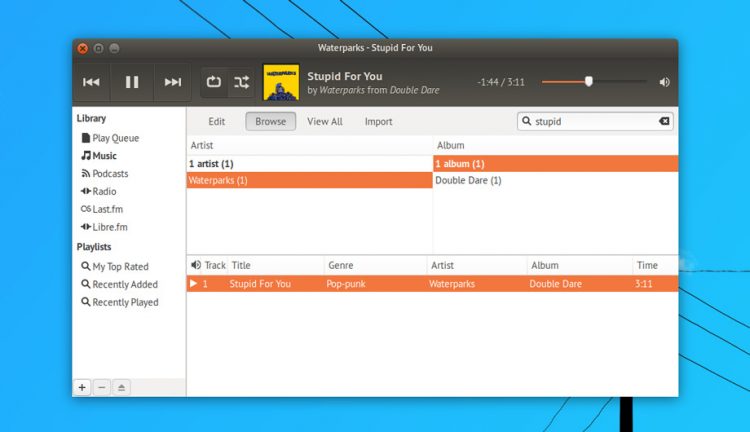Skip to the previous track
This screenshot has height=432, width=750.
(x=91, y=82)
